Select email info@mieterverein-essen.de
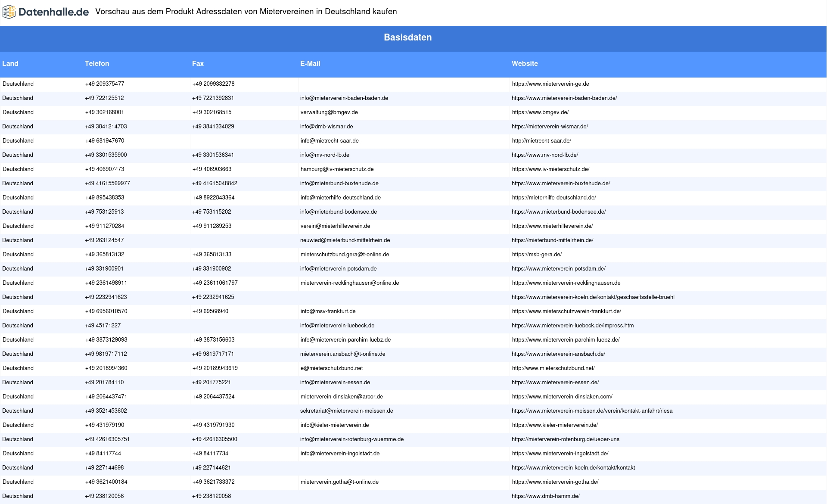This screenshot has width=827, height=504. [x=335, y=383]
